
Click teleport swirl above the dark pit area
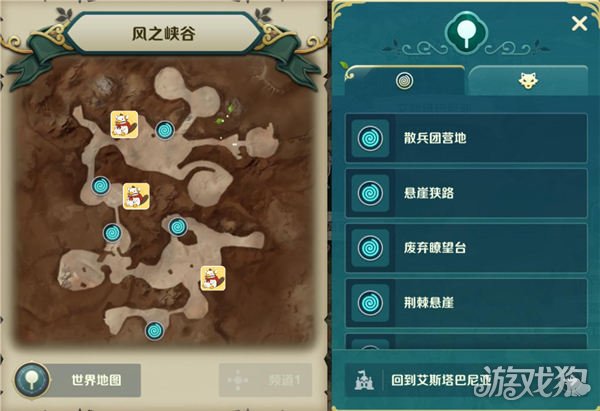click(178, 227)
